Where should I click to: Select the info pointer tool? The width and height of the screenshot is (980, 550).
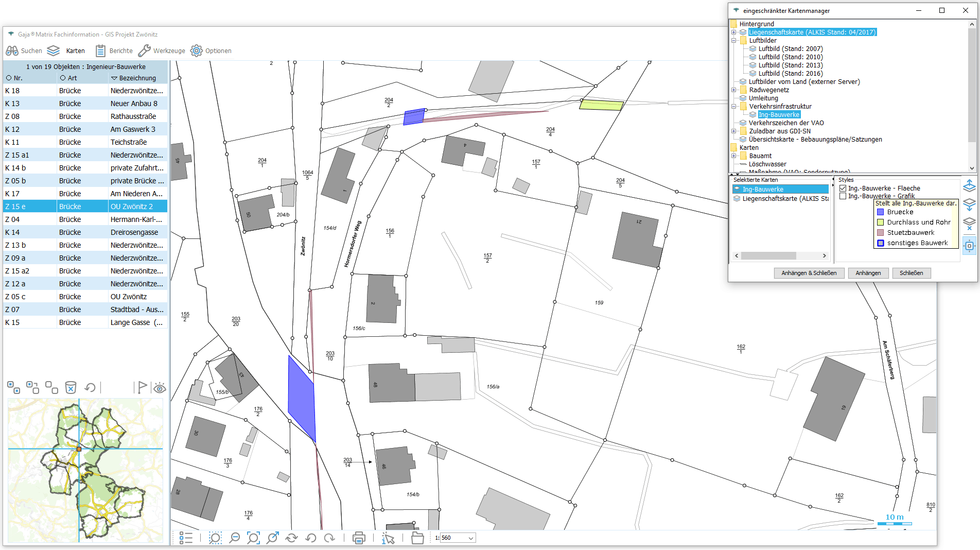388,538
